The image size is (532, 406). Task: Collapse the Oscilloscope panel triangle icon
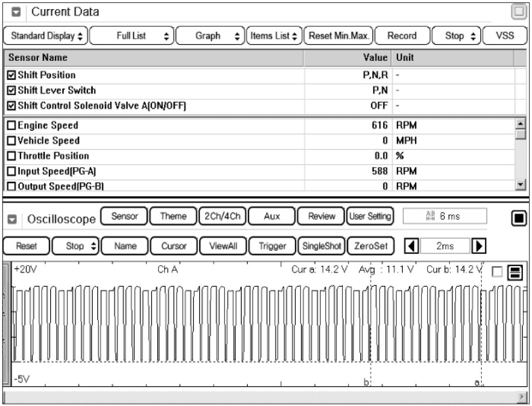16,220
